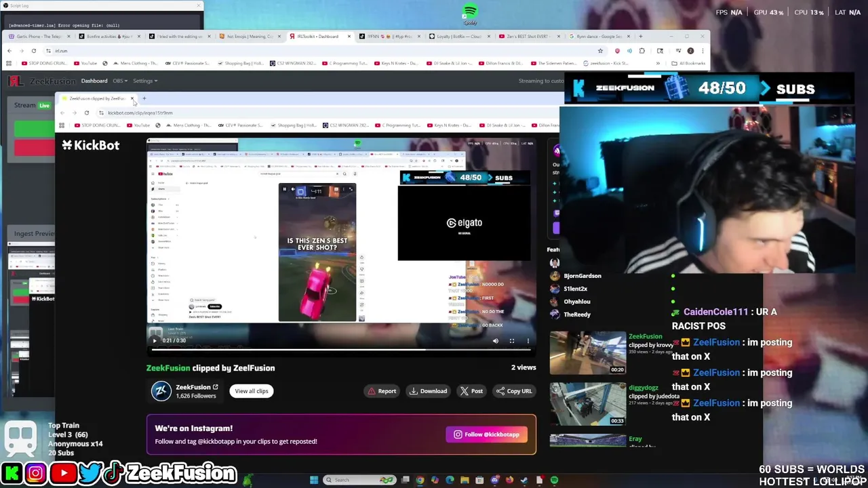Enter fullscreen on the clip player

pos(512,341)
